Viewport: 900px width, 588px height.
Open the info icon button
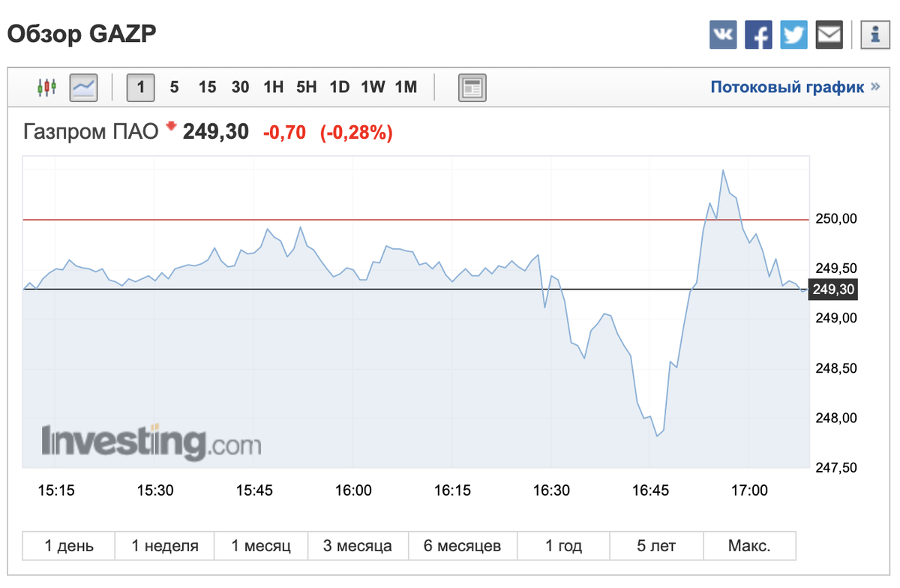tap(874, 35)
